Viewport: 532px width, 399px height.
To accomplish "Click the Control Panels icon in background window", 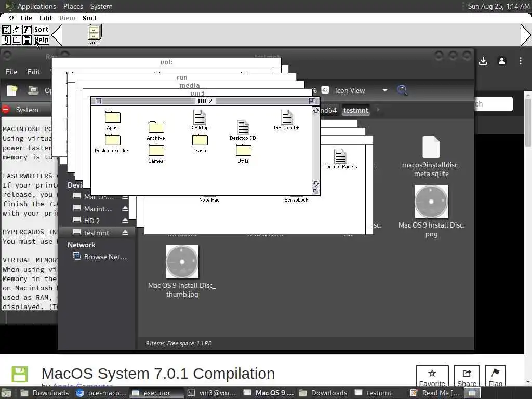I will coord(340,156).
